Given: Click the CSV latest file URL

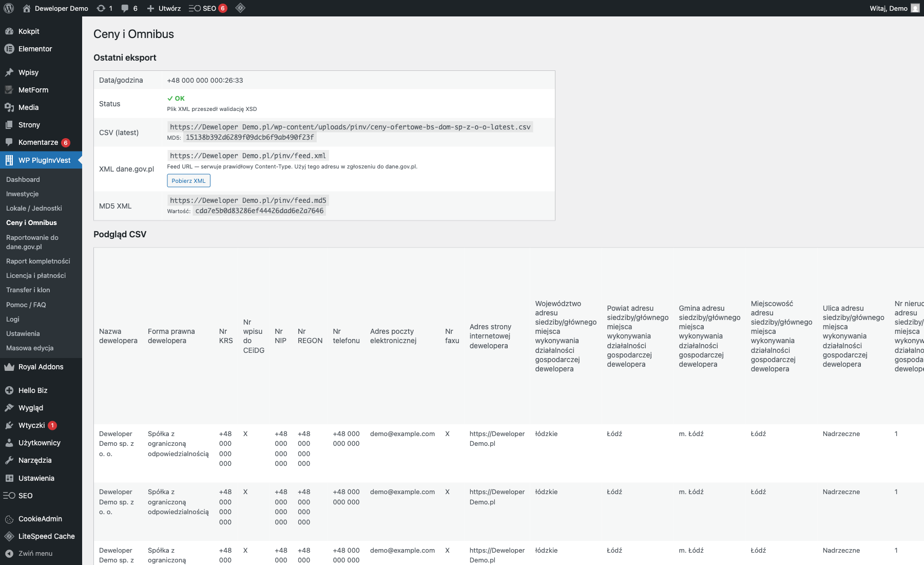Looking at the screenshot, I should tap(350, 127).
